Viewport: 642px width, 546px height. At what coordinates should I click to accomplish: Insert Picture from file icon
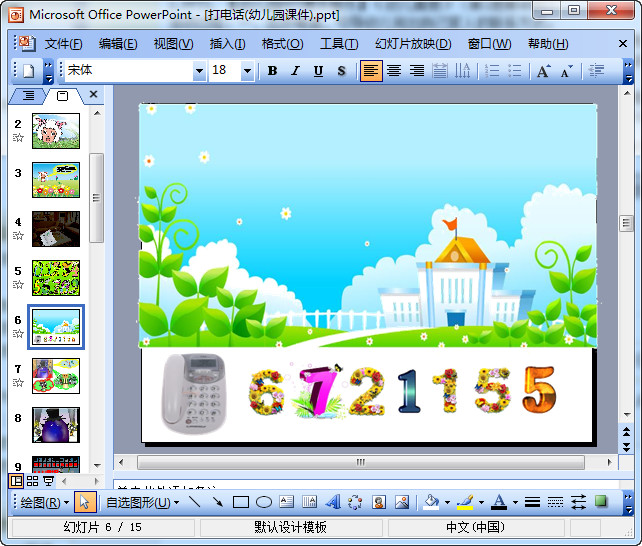pyautogui.click(x=402, y=502)
